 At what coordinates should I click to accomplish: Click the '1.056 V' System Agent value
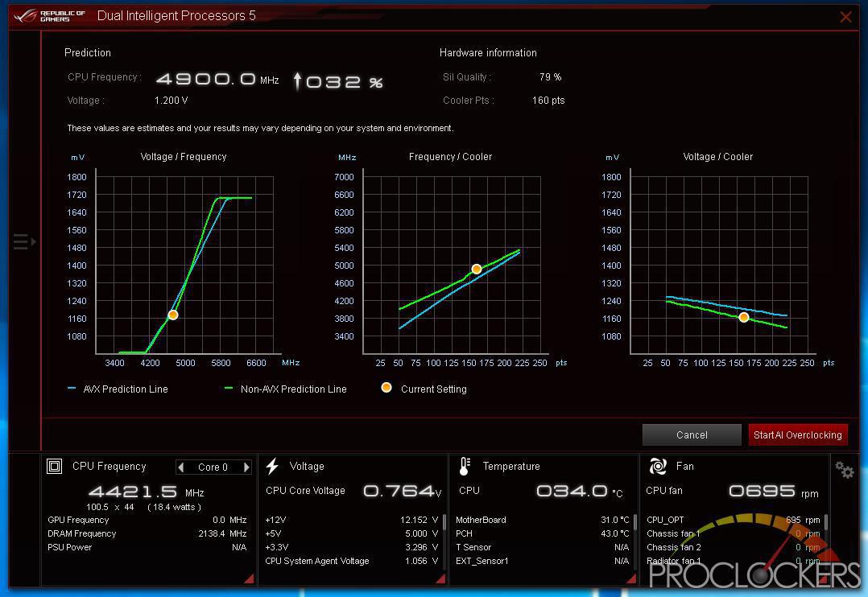[x=421, y=561]
